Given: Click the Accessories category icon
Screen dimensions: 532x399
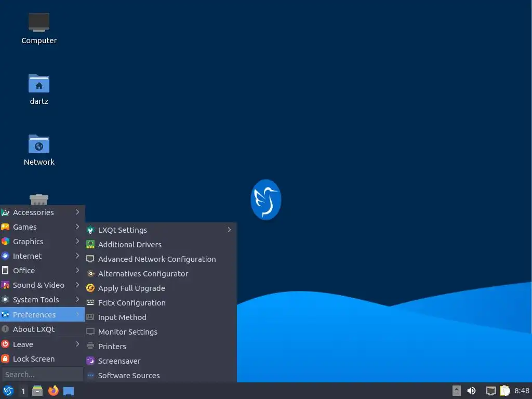Looking at the screenshot, I should coord(5,212).
